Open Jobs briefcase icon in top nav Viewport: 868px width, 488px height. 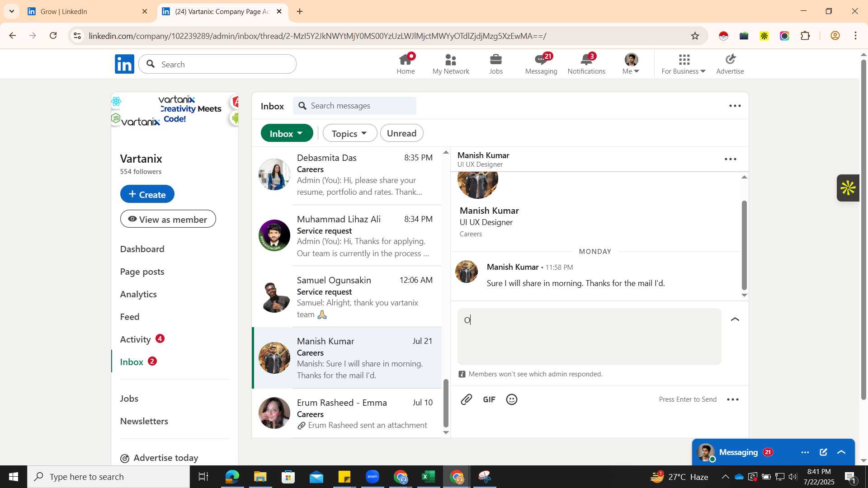point(496,64)
